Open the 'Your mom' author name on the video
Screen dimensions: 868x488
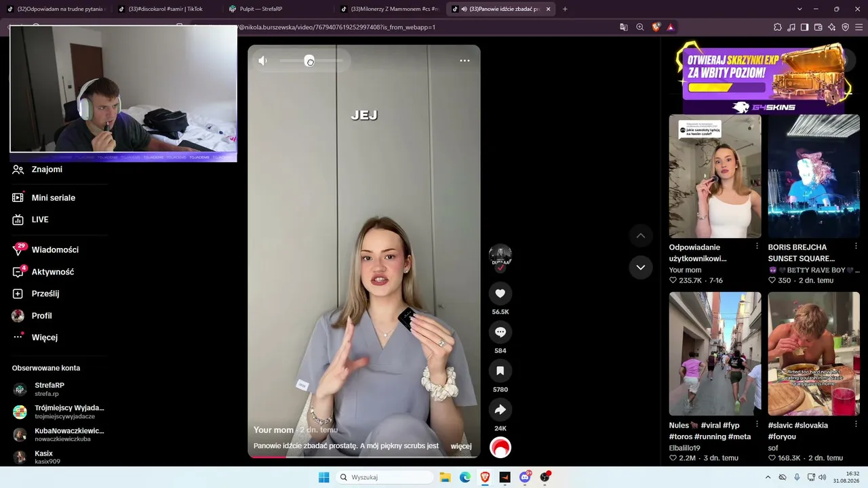[x=273, y=430]
